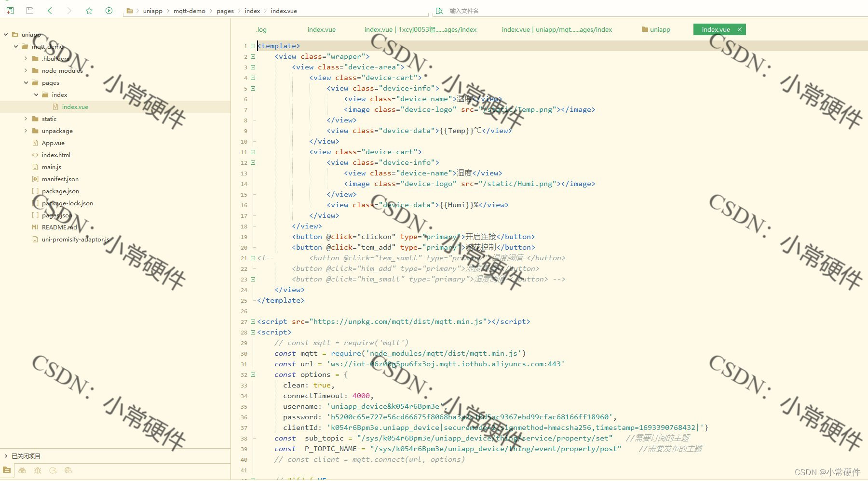Open manifest.json in project tree
868x481 pixels.
coord(60,179)
